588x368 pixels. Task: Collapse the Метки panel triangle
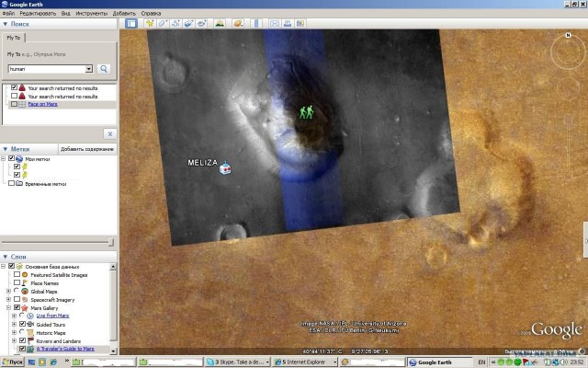click(6, 149)
